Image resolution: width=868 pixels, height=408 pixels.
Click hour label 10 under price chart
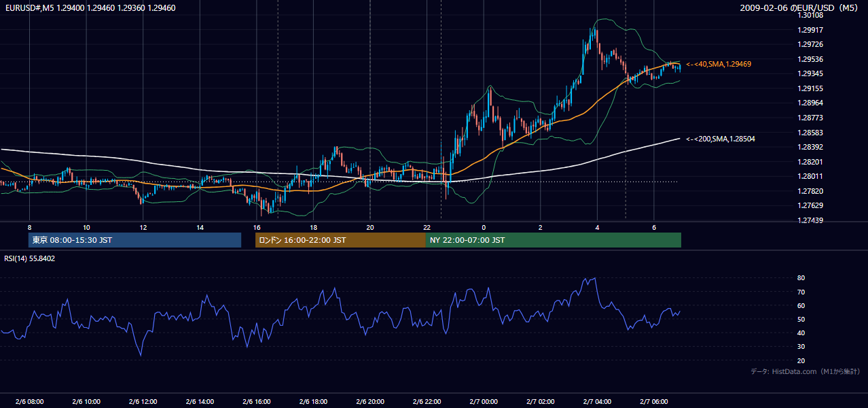click(x=86, y=227)
